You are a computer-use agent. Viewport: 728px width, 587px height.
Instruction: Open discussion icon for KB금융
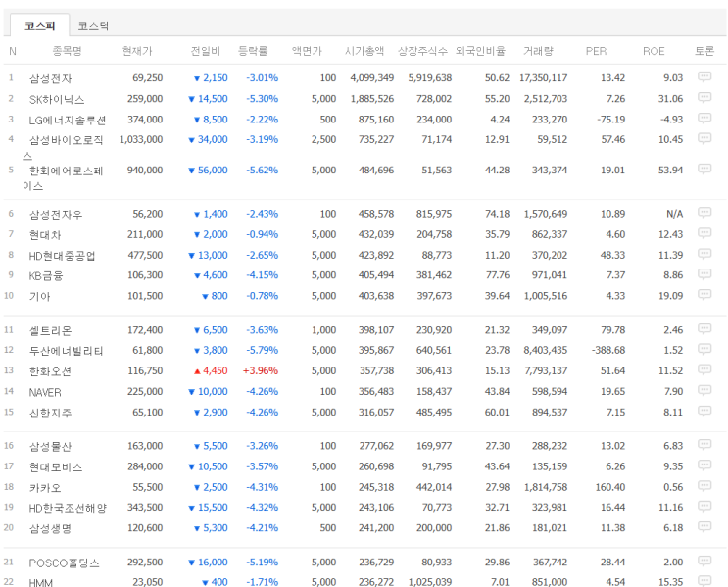704,274
